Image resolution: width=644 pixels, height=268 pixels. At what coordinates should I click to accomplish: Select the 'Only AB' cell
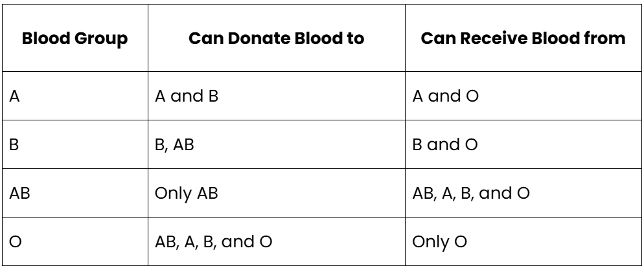[277, 193]
